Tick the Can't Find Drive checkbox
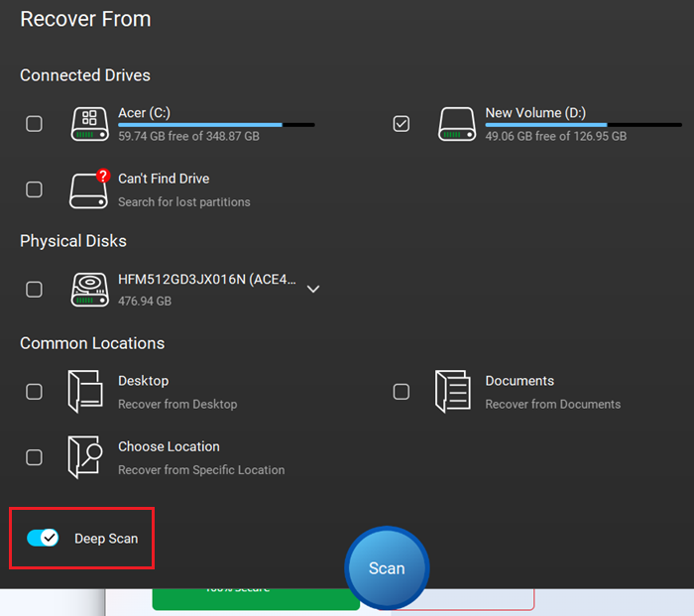Image resolution: width=694 pixels, height=616 pixels. 34,189
